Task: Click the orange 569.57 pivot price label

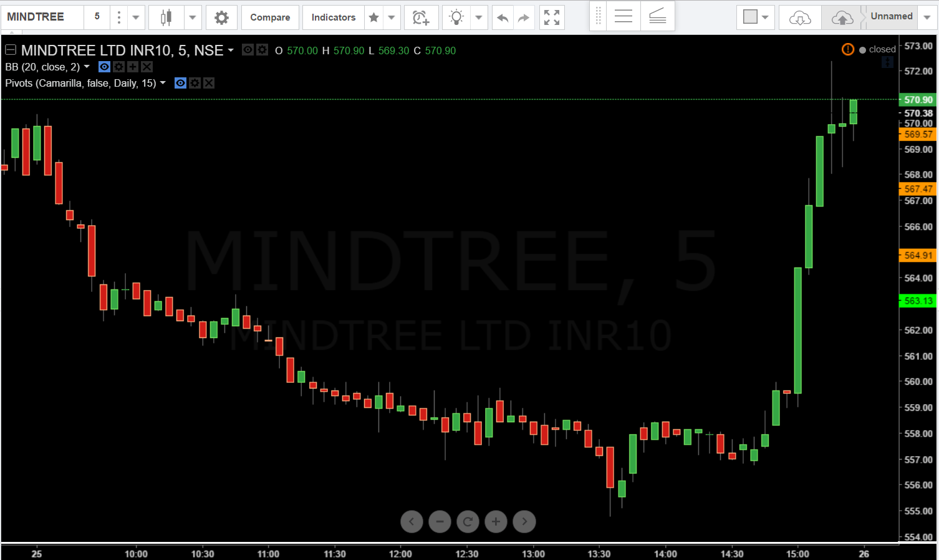Action: [918, 134]
